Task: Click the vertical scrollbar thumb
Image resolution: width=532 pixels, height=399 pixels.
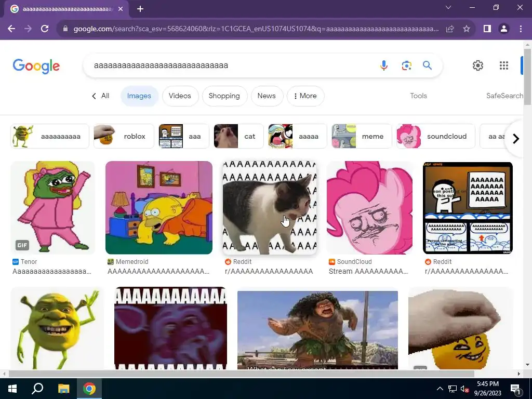Action: 527,77
